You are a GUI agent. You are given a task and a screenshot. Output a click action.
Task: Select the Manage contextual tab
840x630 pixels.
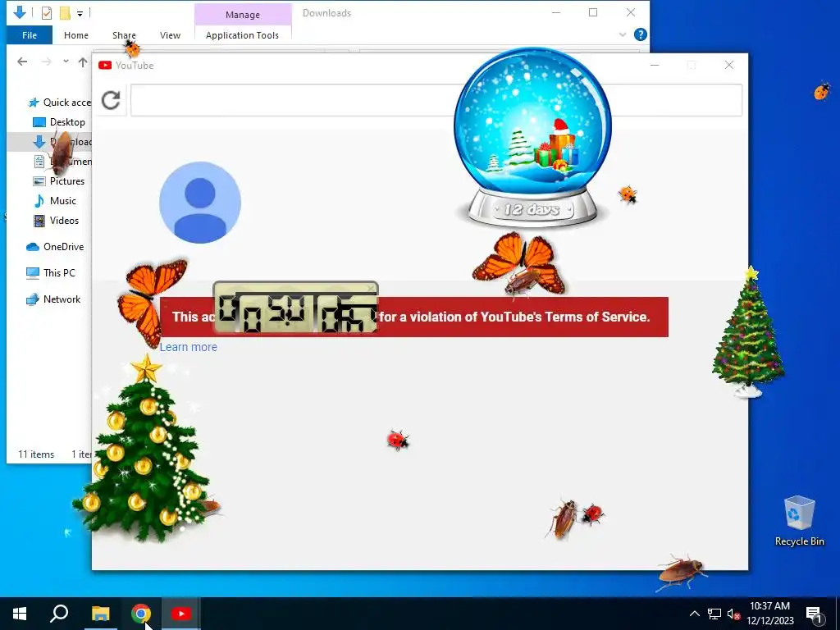[x=243, y=15]
